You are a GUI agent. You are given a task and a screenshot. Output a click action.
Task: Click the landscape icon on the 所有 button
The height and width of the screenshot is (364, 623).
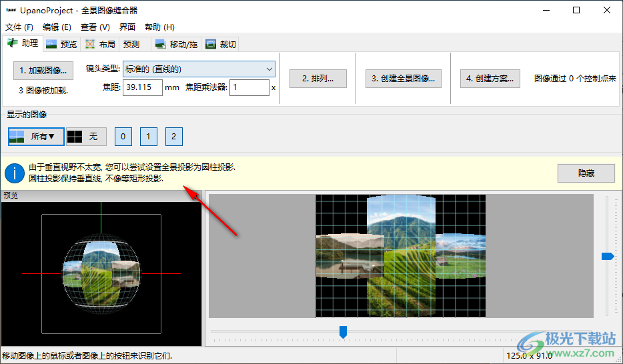click(x=17, y=137)
